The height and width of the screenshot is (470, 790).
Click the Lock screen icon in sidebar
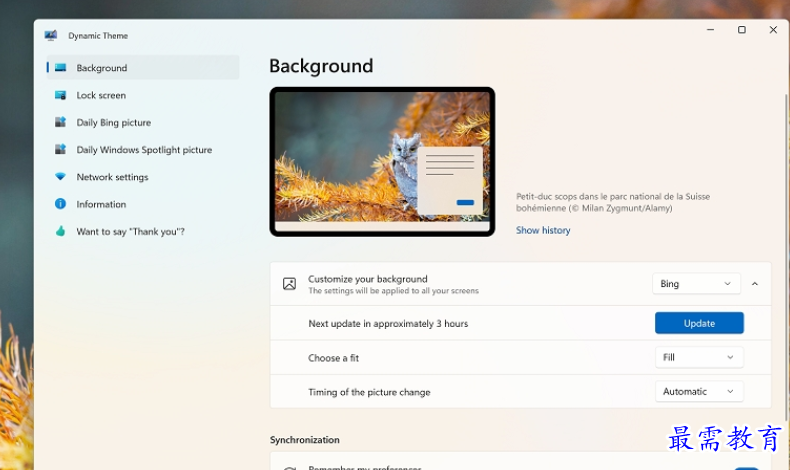pyautogui.click(x=60, y=95)
